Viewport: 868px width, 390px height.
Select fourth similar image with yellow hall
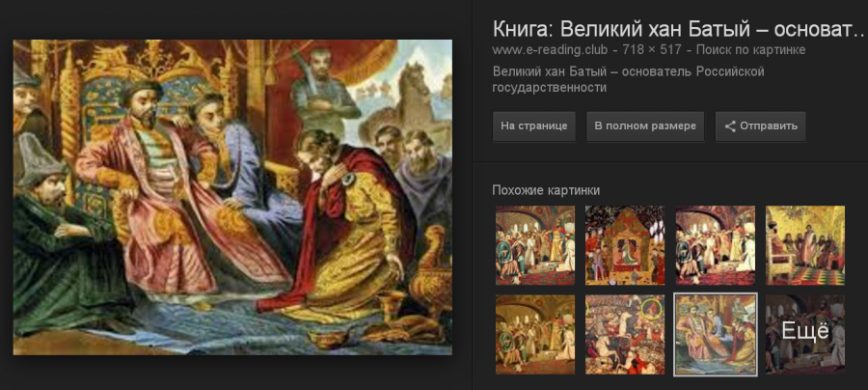pos(805,245)
